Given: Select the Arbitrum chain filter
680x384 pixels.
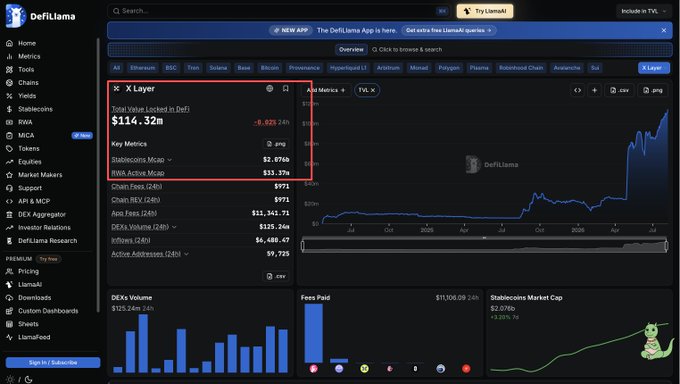Looking at the screenshot, I should click(x=388, y=68).
